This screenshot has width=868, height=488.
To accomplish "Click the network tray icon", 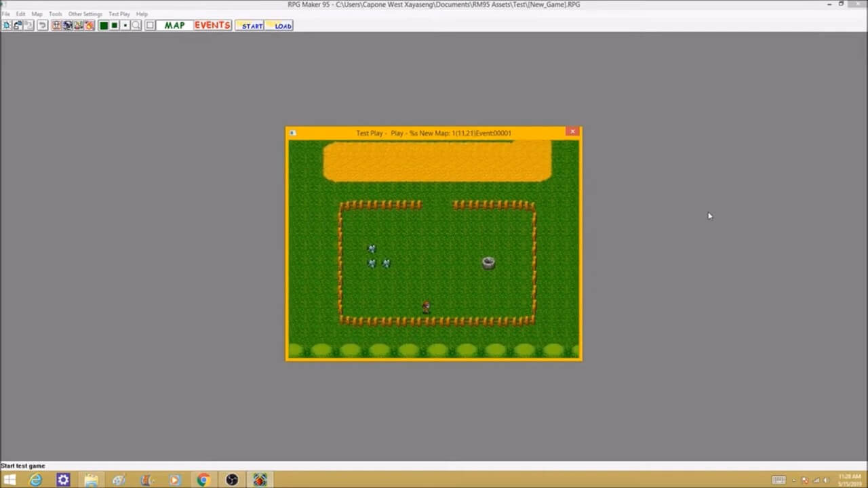I will click(816, 480).
